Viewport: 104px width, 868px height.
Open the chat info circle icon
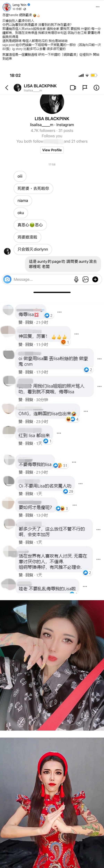[x=96, y=88]
